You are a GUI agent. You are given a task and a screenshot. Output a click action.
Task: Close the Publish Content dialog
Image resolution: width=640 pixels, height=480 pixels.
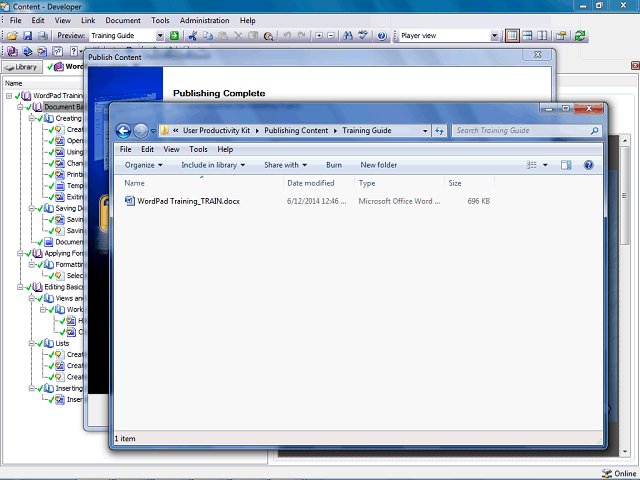(538, 54)
